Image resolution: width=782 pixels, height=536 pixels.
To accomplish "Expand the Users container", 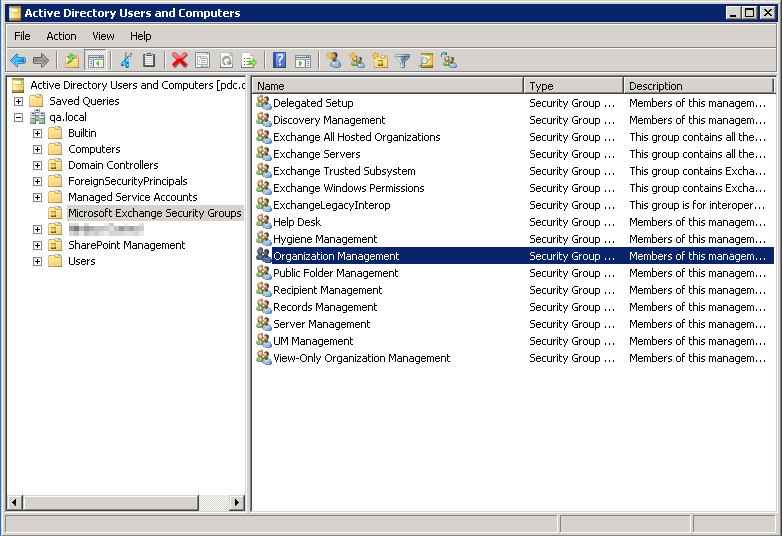I will point(37,261).
